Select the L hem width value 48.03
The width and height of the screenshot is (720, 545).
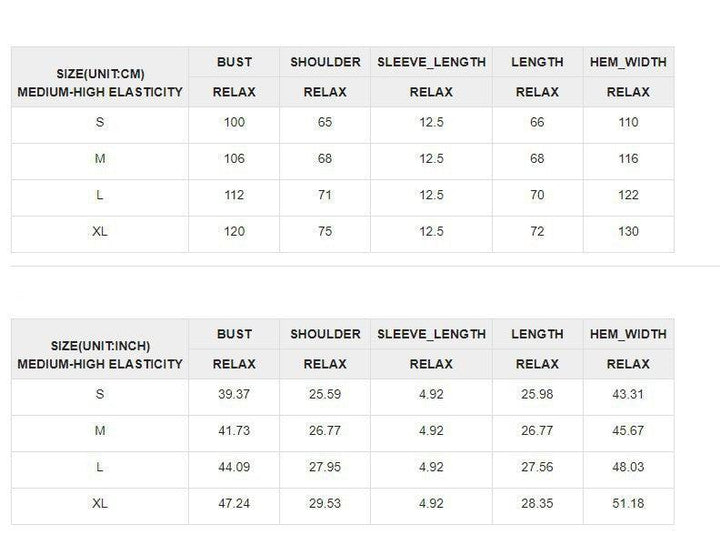click(x=628, y=467)
